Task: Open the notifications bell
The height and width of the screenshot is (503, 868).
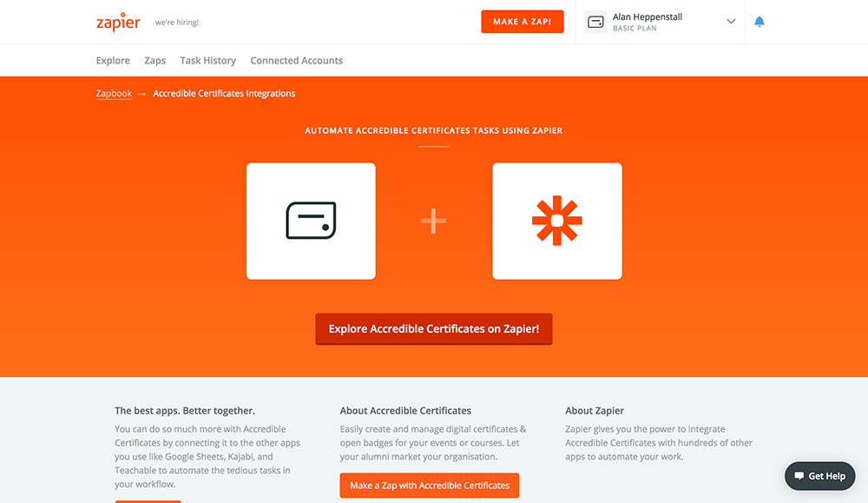Action: coord(759,22)
